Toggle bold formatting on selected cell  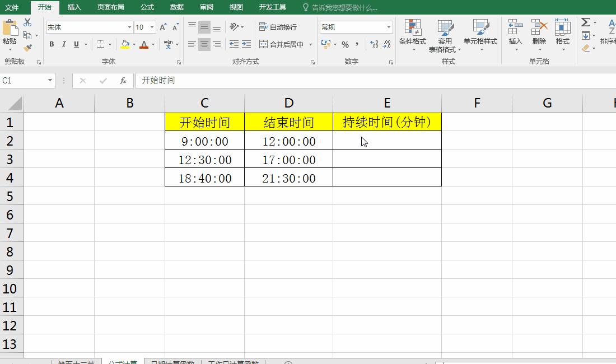tap(51, 44)
